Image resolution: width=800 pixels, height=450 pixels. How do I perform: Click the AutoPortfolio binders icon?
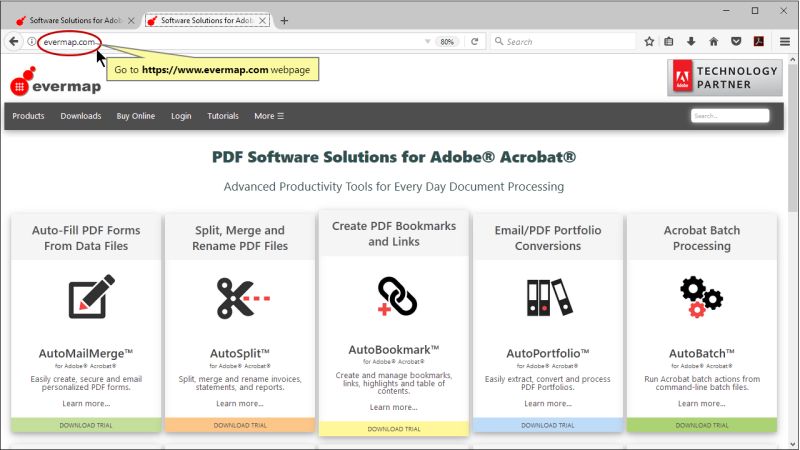point(549,297)
